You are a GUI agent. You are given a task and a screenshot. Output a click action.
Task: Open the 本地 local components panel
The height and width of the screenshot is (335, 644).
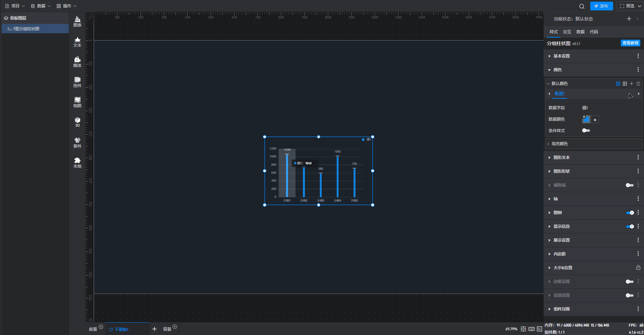coord(77,163)
